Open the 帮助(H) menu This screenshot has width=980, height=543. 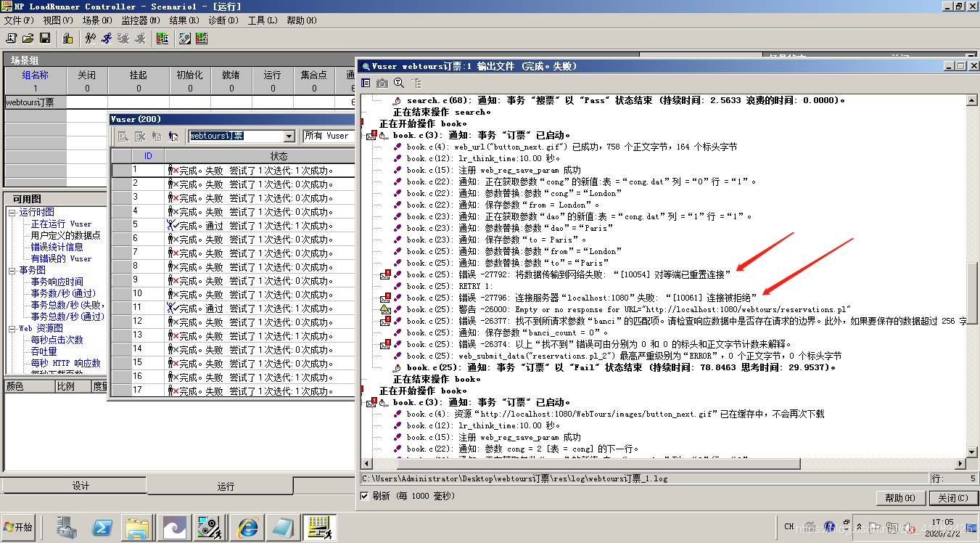301,20
